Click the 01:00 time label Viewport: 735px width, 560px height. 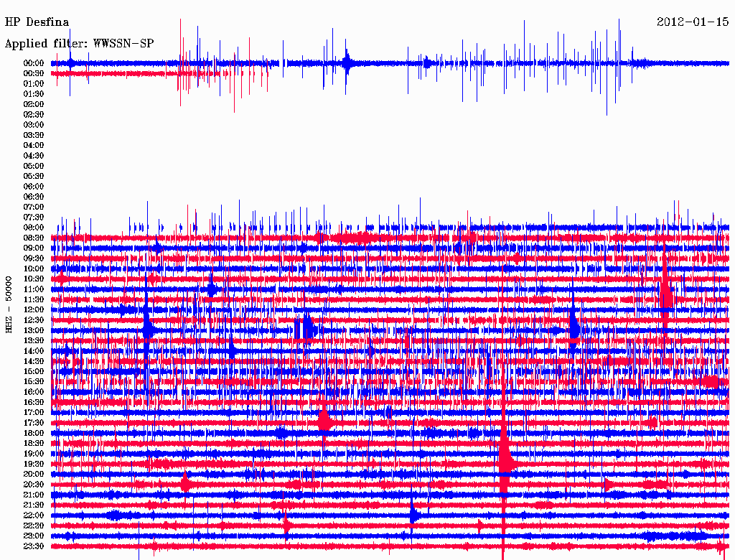pos(34,83)
